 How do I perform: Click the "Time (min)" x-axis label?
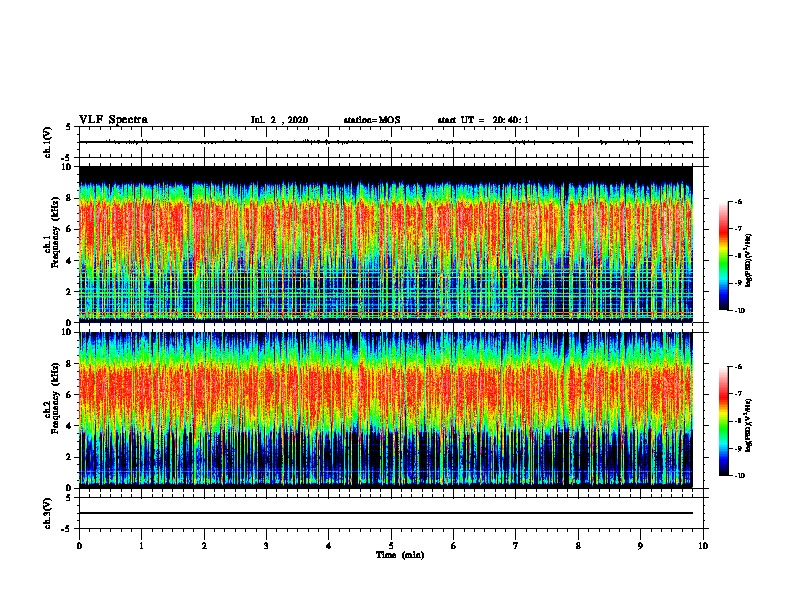[x=400, y=555]
